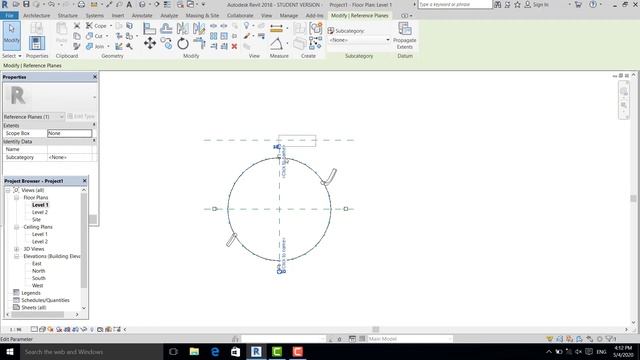Expand the 3D Views tree node
This screenshot has height=360, width=640.
pos(17,249)
